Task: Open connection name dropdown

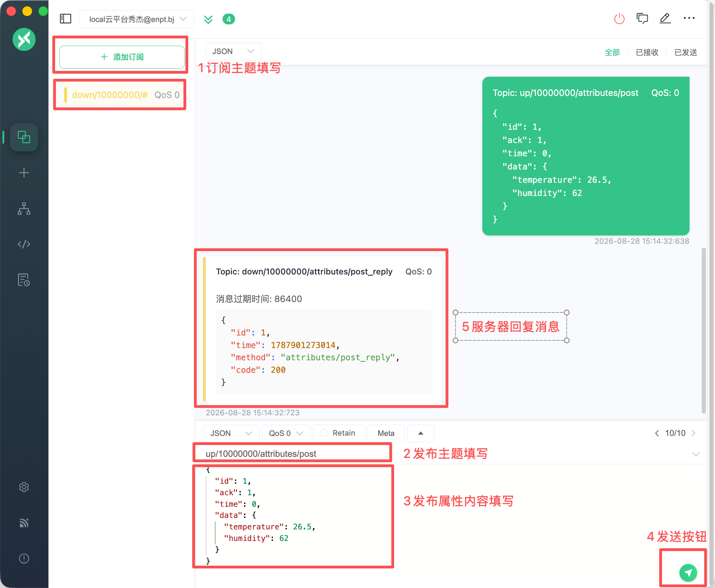Action: [x=137, y=19]
